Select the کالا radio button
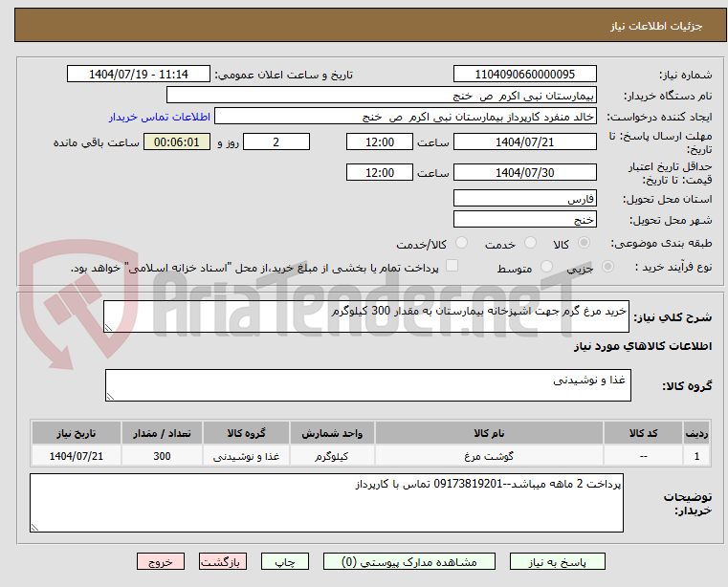The width and height of the screenshot is (728, 587). coord(585,243)
